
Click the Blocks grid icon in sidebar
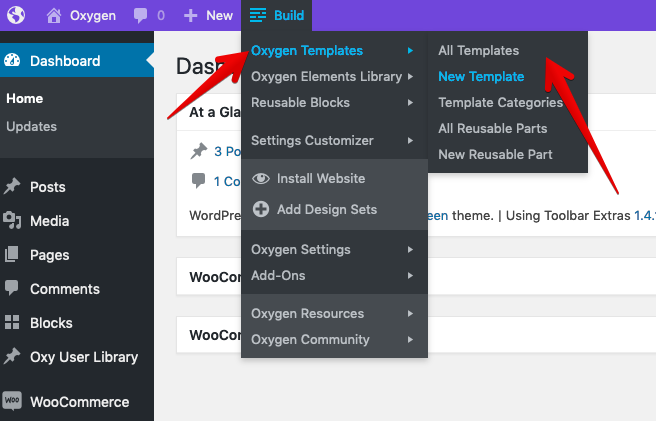(12, 322)
